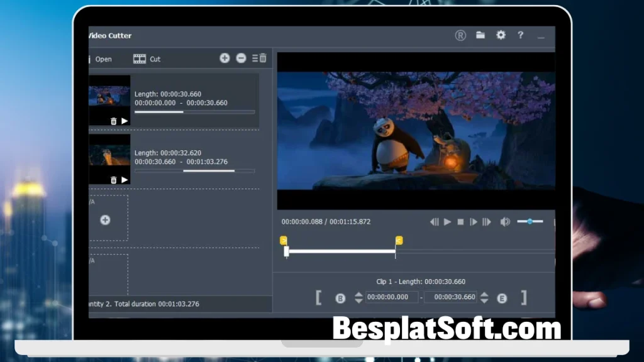The height and width of the screenshot is (362, 644).
Task: Open the settings gear
Action: point(501,36)
